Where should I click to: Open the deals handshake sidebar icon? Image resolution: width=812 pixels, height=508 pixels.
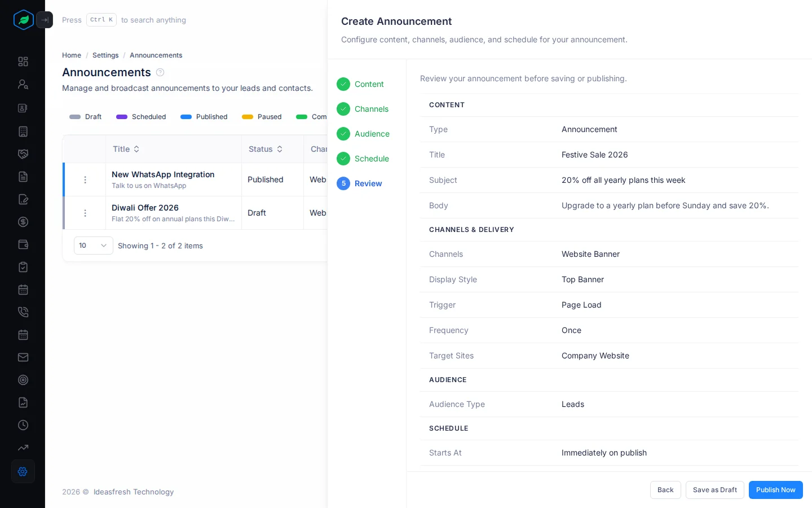(23, 154)
